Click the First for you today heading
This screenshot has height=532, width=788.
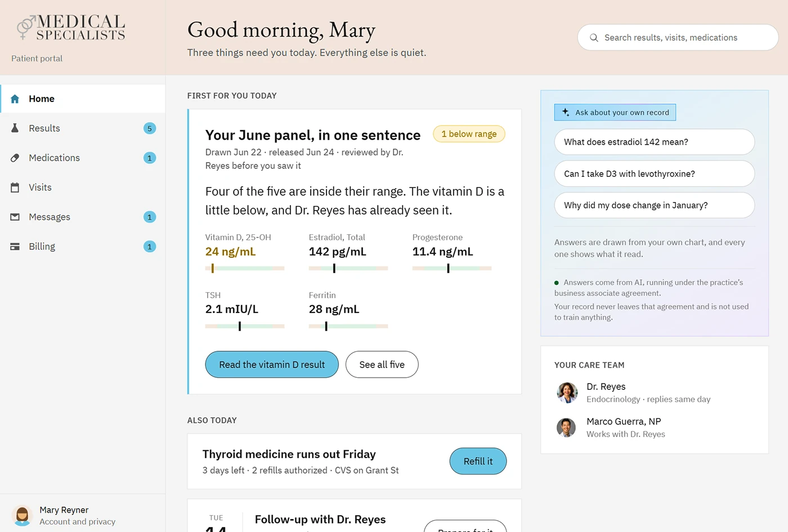click(232, 96)
